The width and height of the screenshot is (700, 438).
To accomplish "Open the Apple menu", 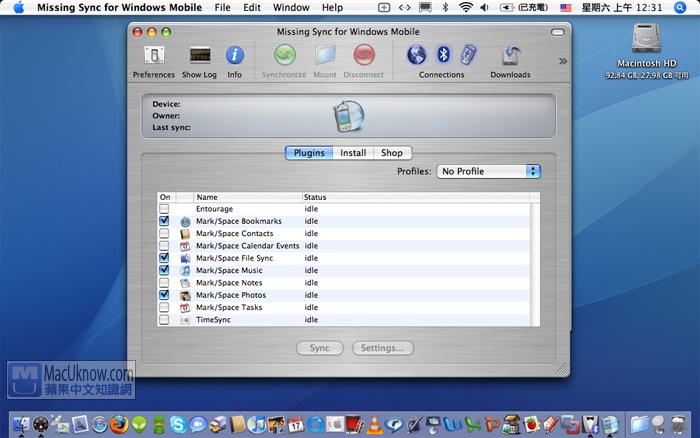I will [19, 7].
